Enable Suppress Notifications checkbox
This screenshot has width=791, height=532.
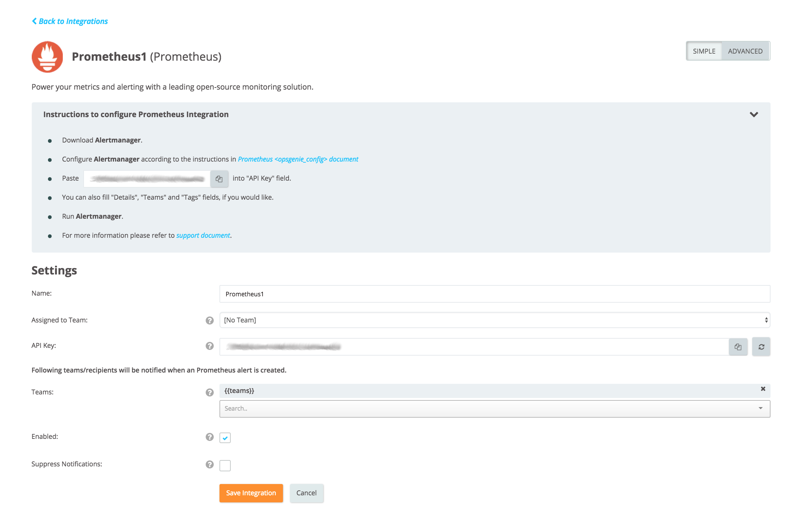click(225, 465)
